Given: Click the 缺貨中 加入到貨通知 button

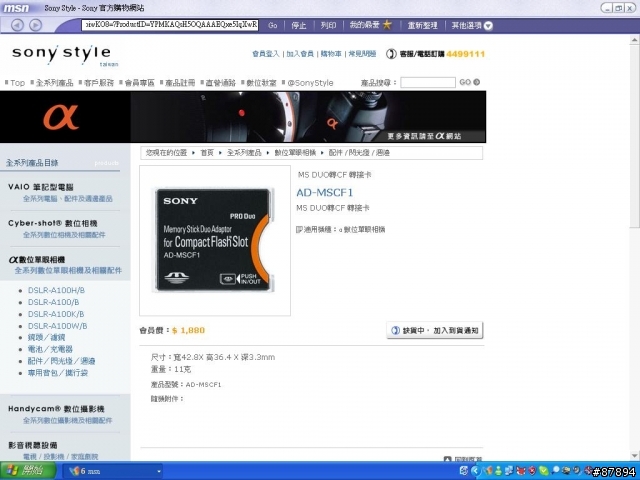Looking at the screenshot, I should tap(435, 330).
